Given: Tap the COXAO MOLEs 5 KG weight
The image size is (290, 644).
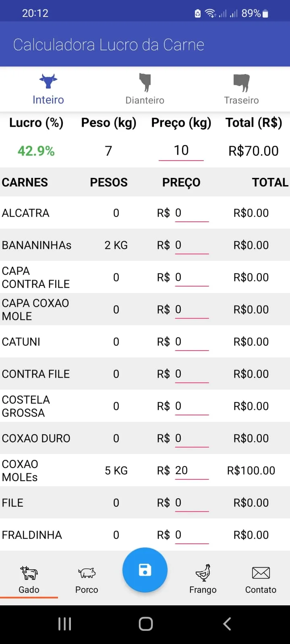Looking at the screenshot, I should point(116,471).
